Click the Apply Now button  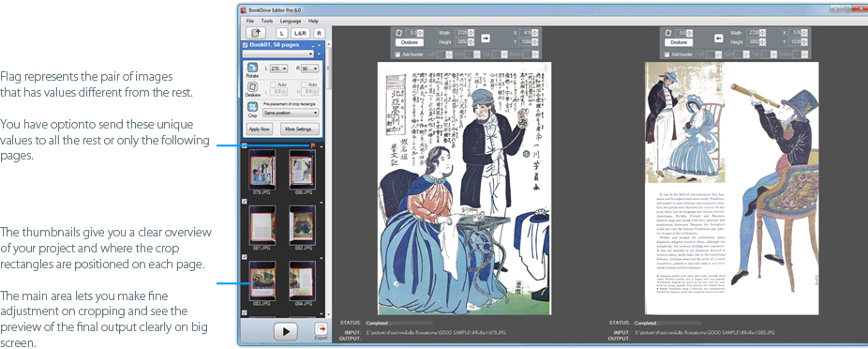(x=259, y=129)
